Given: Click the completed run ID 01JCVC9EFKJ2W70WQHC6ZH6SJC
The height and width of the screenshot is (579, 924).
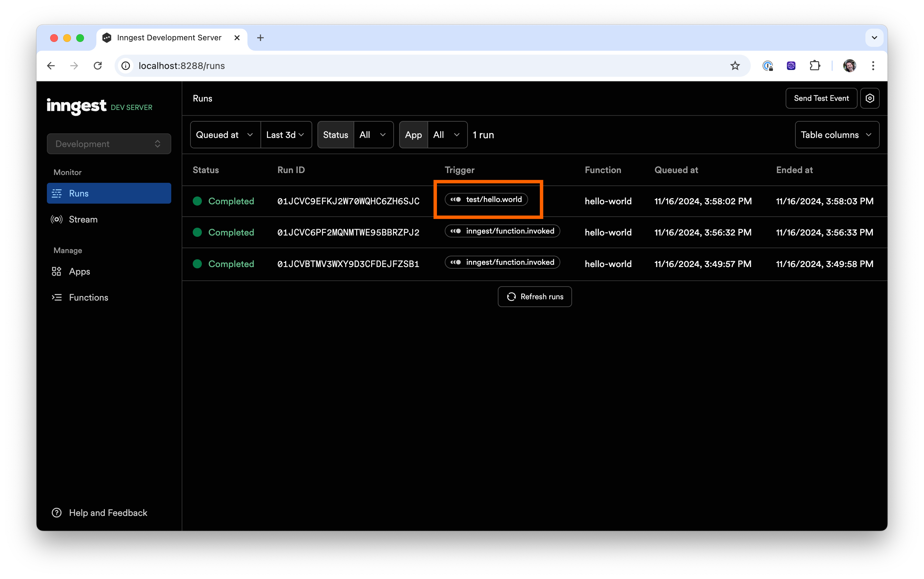Looking at the screenshot, I should (x=348, y=201).
